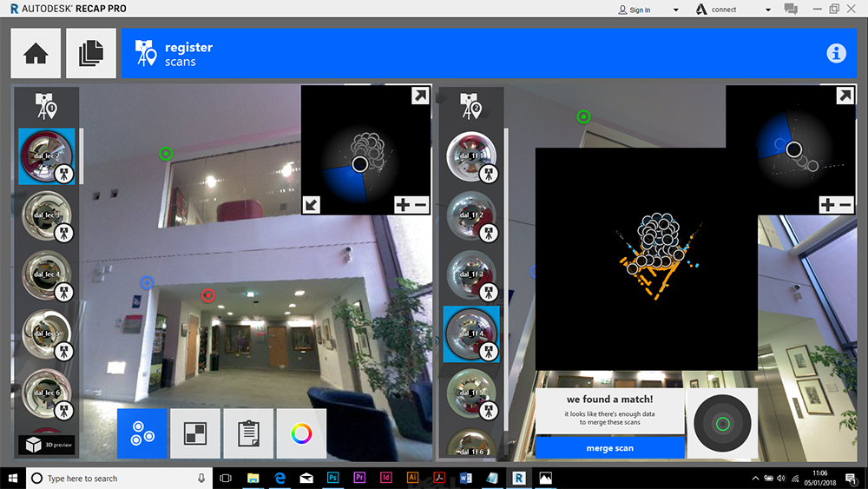Expand the Sign In dropdown
This screenshot has height=489, width=868.
coord(647,10)
